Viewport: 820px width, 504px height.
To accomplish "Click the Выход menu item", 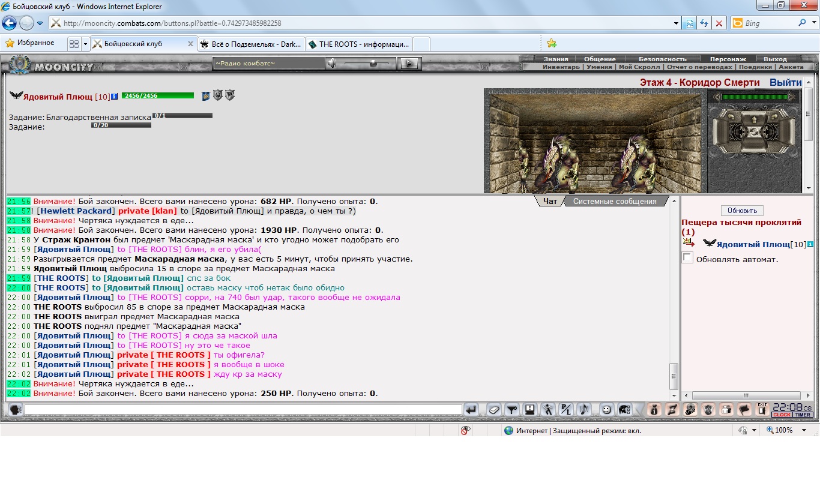I will pyautogui.click(x=775, y=59).
